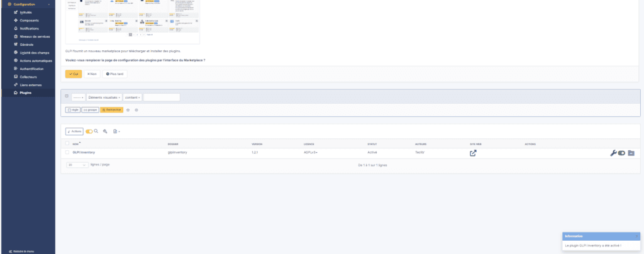
Task: Click the search magnifier icon above table
Action: (x=96, y=131)
